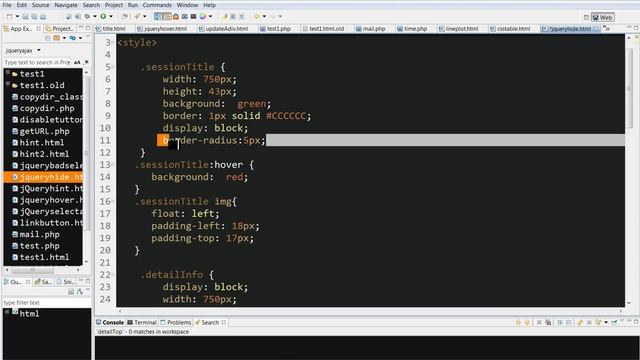
Task: Open the Debug dropdown arrow
Action: click(x=95, y=16)
